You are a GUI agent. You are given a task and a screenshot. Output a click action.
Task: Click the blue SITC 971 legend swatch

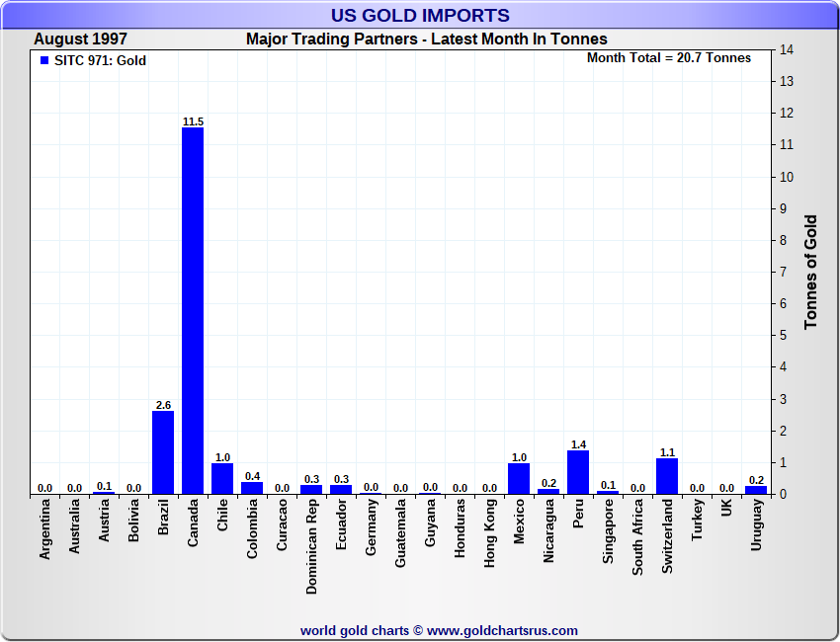point(43,61)
